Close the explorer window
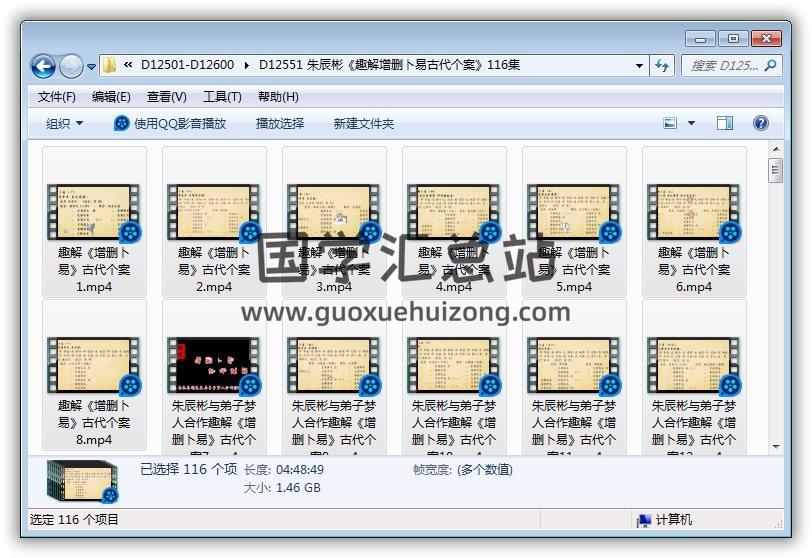This screenshot has width=812, height=558. [766, 39]
